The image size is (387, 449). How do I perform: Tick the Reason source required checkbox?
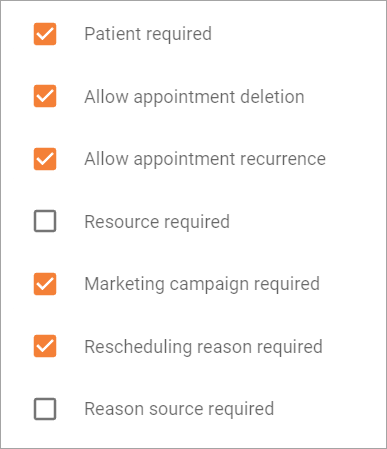(x=45, y=409)
